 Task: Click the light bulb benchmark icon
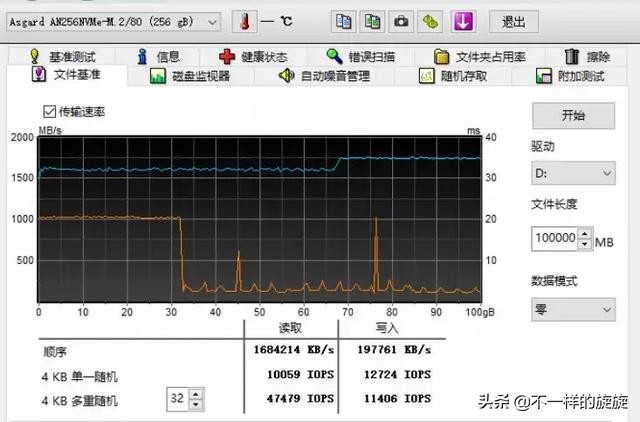35,56
